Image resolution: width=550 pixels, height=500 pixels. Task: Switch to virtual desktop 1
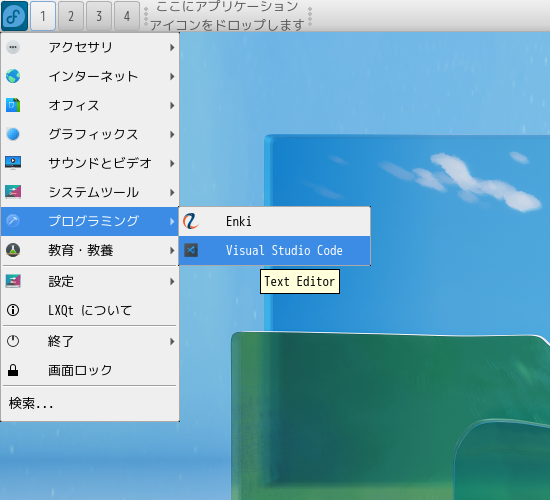[x=43, y=16]
